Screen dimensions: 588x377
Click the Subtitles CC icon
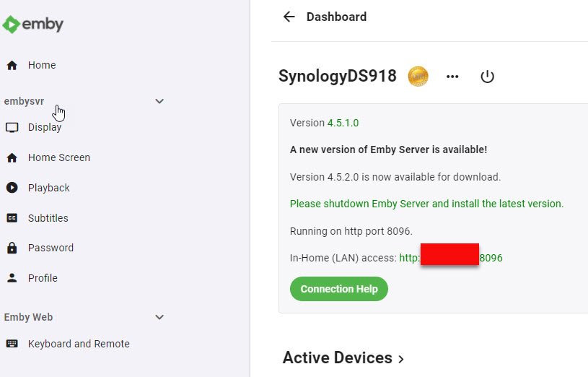click(12, 218)
